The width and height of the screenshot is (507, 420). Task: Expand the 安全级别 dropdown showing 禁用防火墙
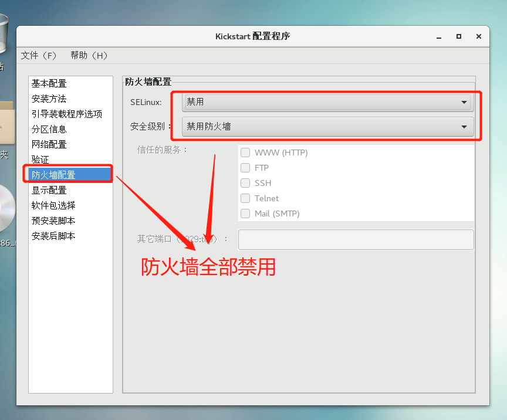pyautogui.click(x=328, y=127)
